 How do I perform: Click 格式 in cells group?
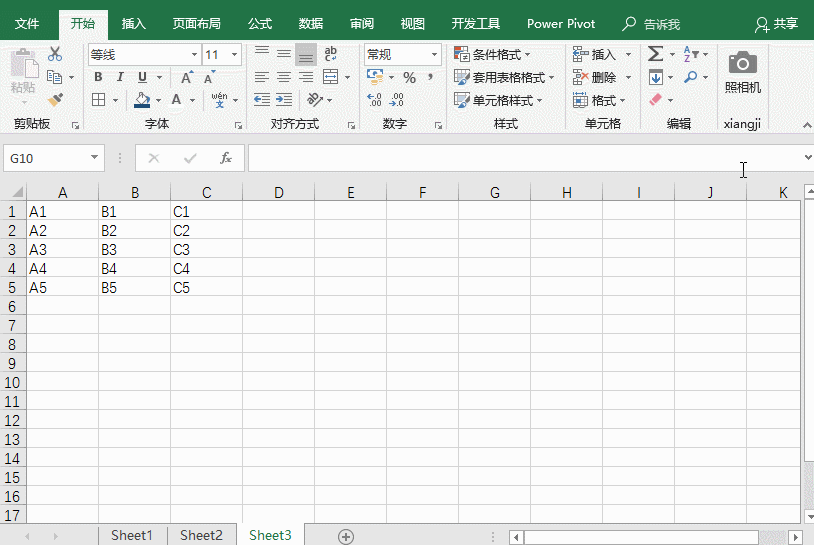(599, 100)
